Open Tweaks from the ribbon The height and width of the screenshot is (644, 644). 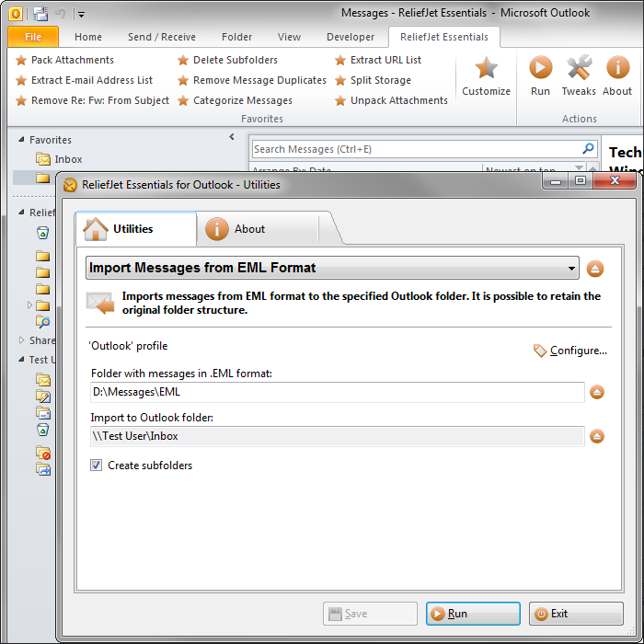coord(579,76)
